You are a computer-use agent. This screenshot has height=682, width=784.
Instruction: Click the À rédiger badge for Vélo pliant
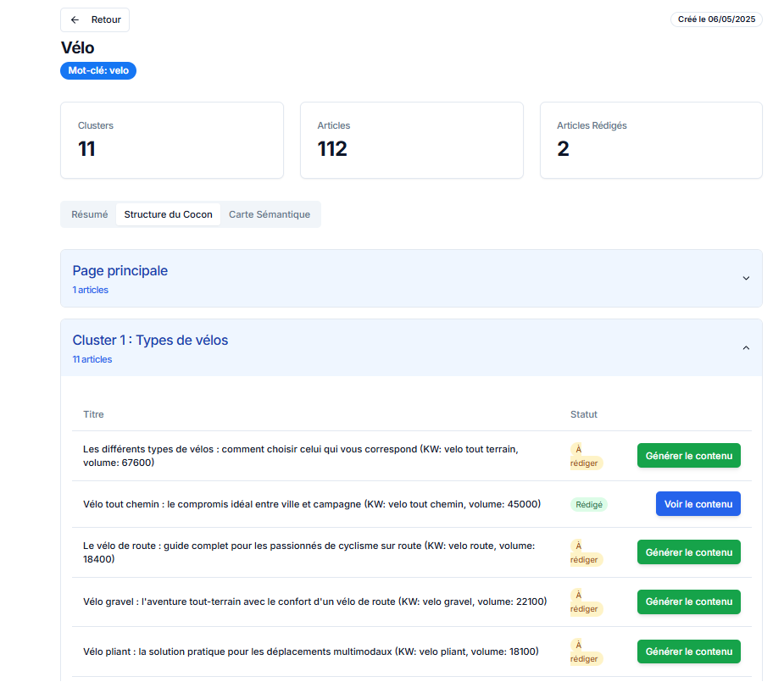click(x=586, y=652)
